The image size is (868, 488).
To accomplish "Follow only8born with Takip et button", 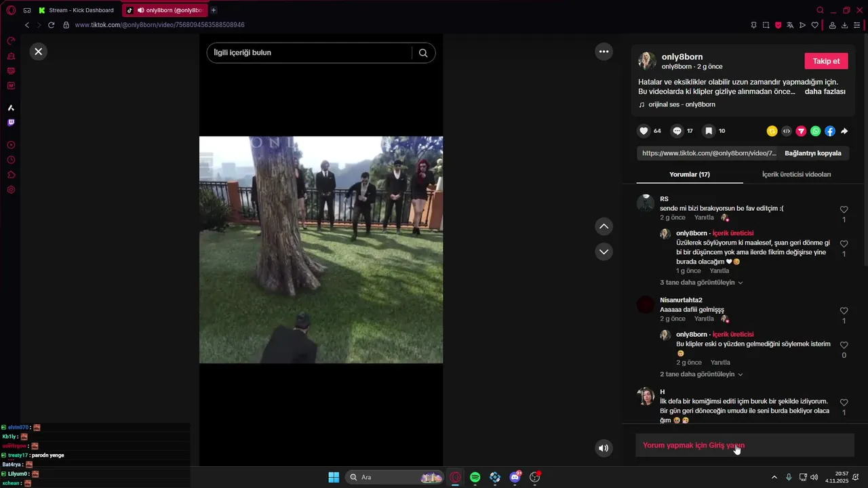I will (x=826, y=61).
